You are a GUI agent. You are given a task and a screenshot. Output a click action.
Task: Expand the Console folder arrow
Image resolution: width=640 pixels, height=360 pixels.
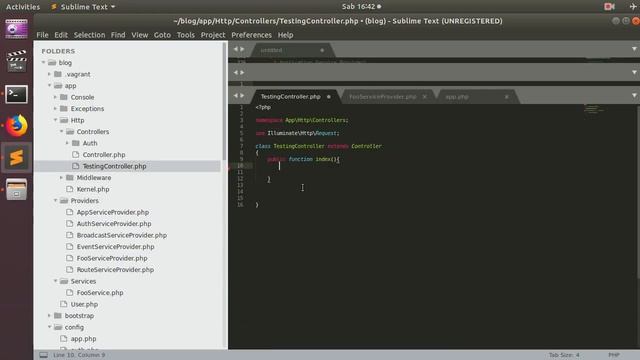pyautogui.click(x=55, y=97)
